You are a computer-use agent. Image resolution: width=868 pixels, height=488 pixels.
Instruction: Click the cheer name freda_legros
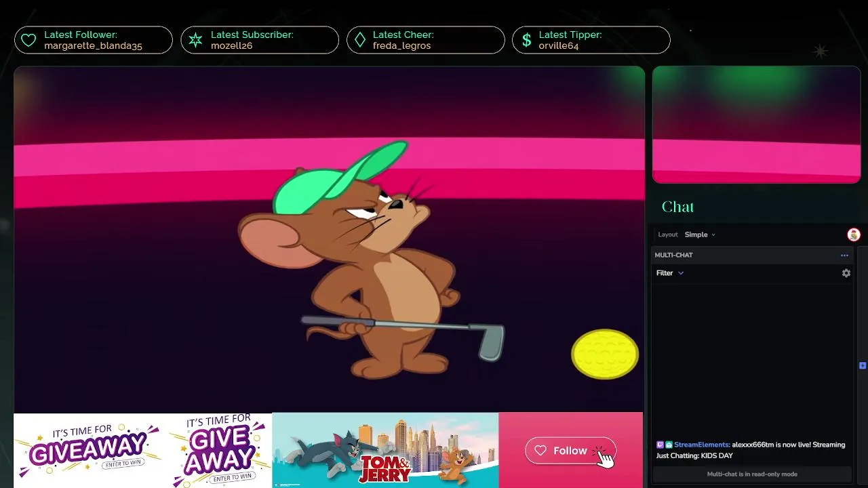[401, 46]
